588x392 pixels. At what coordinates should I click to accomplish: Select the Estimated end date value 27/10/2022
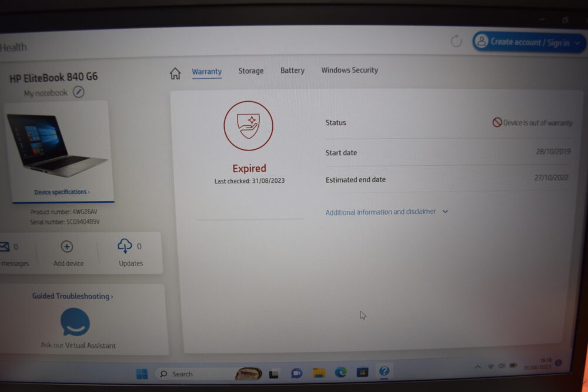tap(552, 177)
